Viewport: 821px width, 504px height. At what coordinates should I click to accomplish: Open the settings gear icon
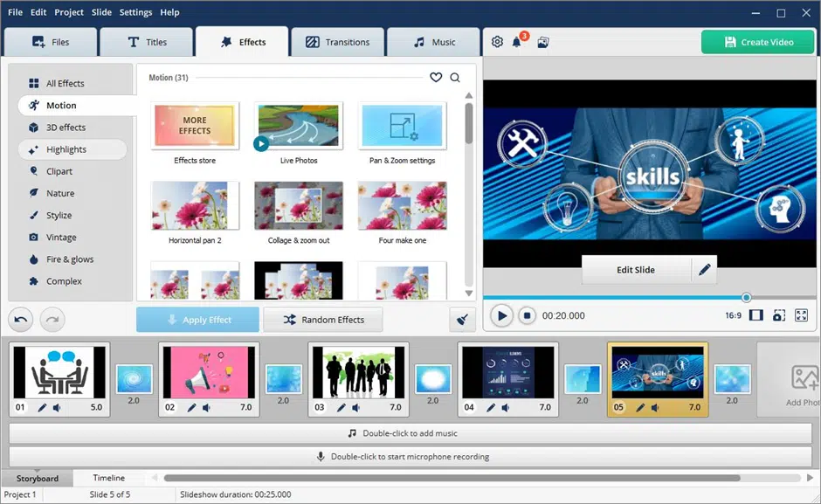click(497, 42)
